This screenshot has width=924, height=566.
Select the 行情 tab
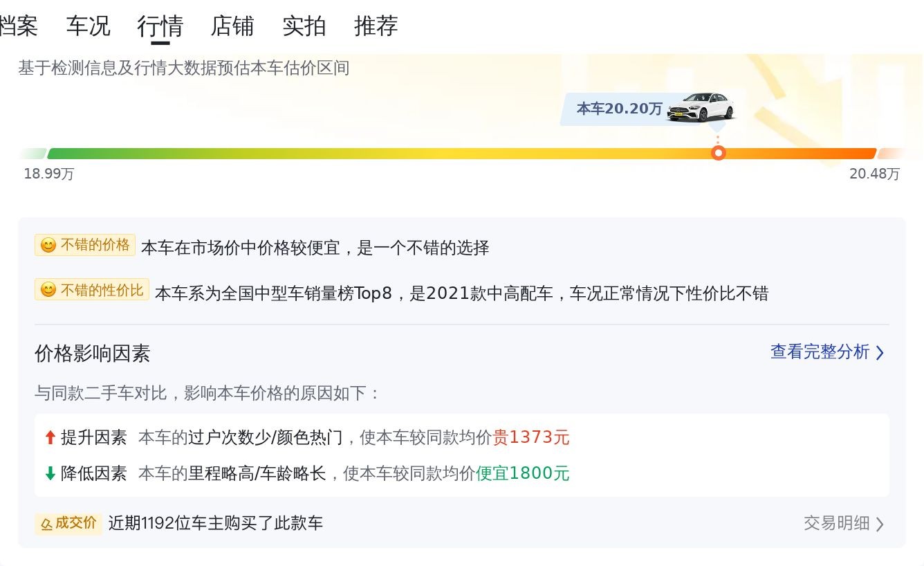(160, 26)
